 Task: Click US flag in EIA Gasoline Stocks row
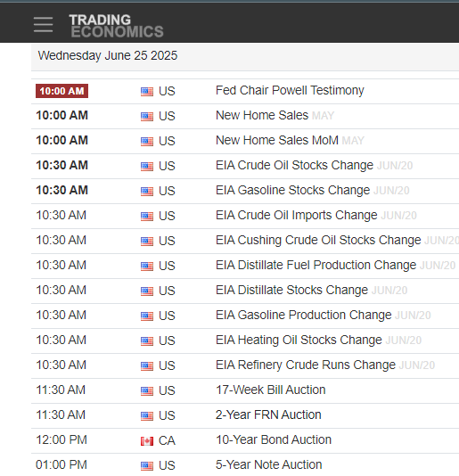pos(147,191)
